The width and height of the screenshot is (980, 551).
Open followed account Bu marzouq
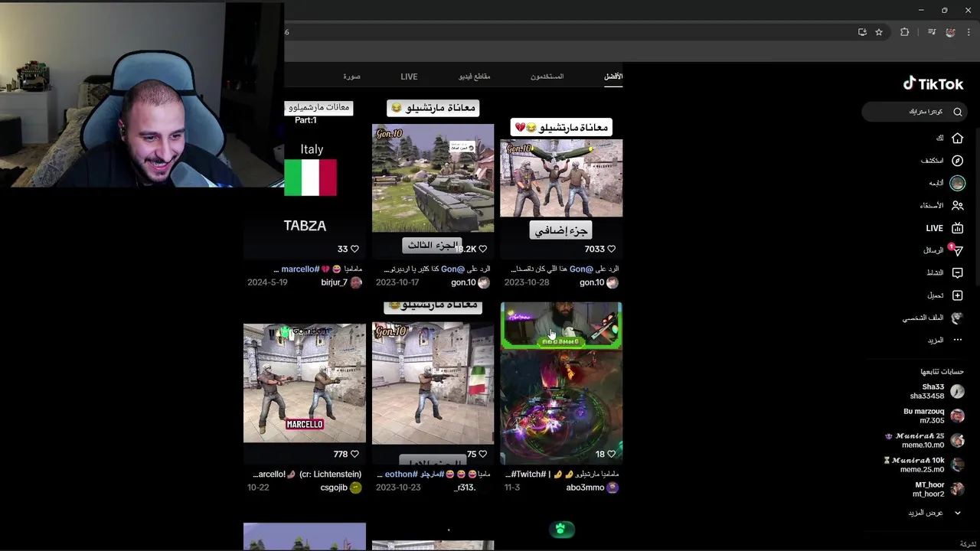pyautogui.click(x=933, y=416)
